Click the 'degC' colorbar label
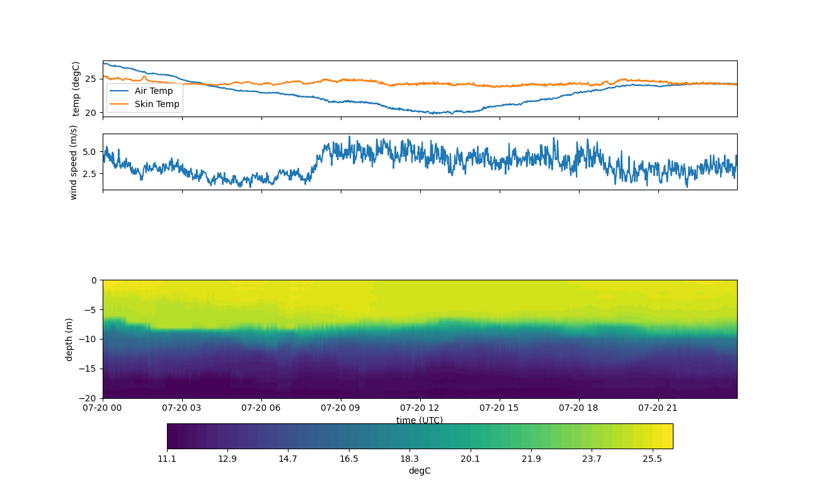Viewport: 819px width, 504px height. pos(419,471)
